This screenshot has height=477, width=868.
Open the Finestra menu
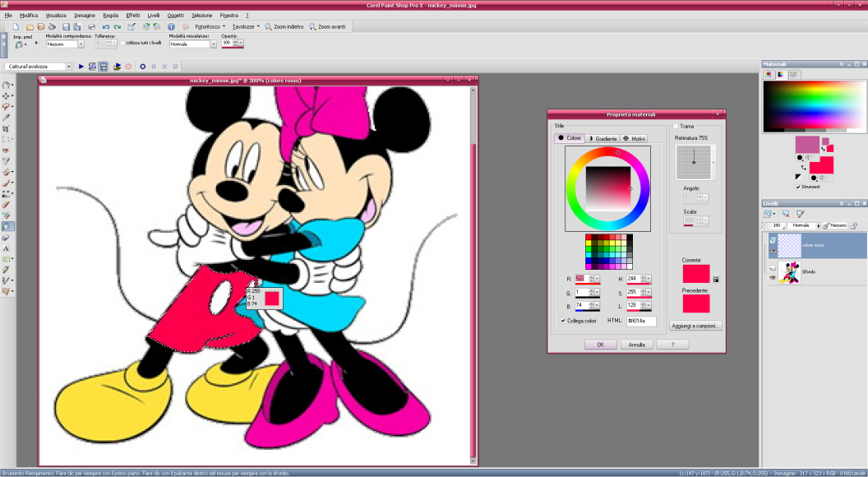[x=229, y=16]
